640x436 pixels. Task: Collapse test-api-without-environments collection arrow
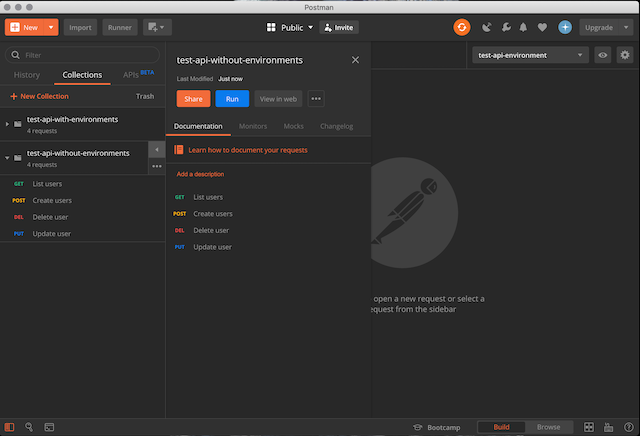(x=7, y=158)
